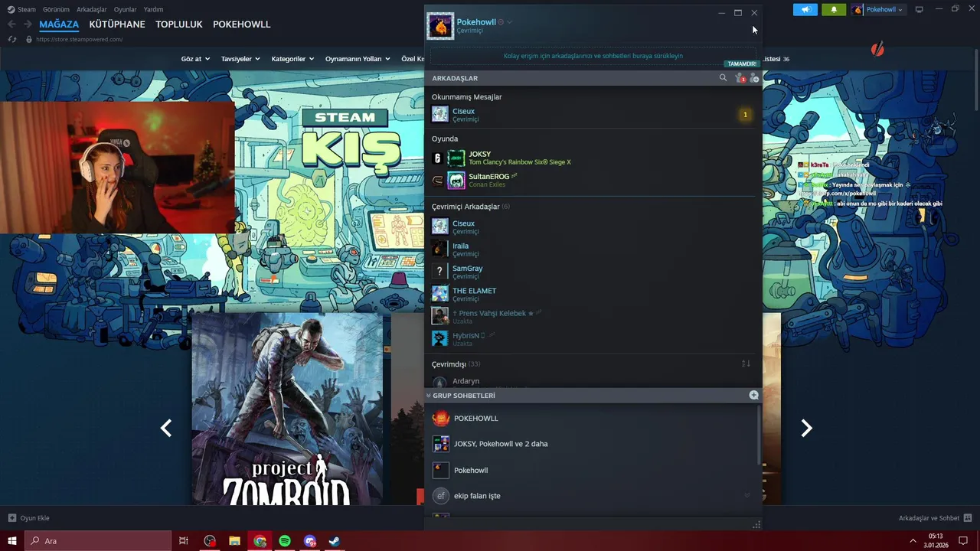The width and height of the screenshot is (980, 551).
Task: Go back with the browser back arrow
Action: pos(11,24)
